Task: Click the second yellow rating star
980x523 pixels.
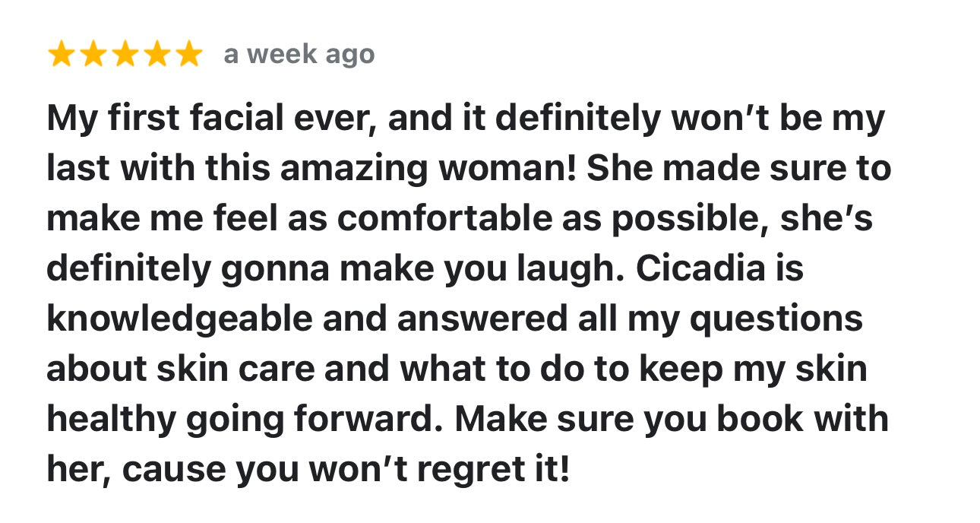Action: (x=93, y=55)
